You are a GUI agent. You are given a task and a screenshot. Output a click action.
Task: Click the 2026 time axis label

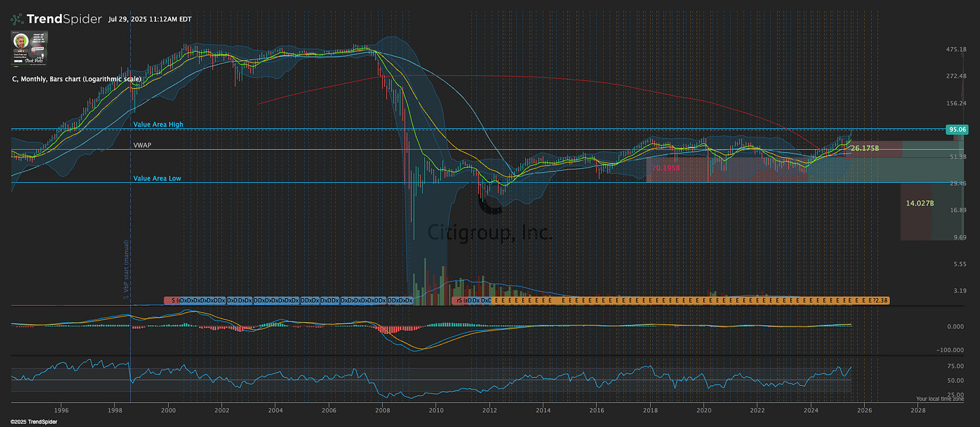pyautogui.click(x=865, y=409)
